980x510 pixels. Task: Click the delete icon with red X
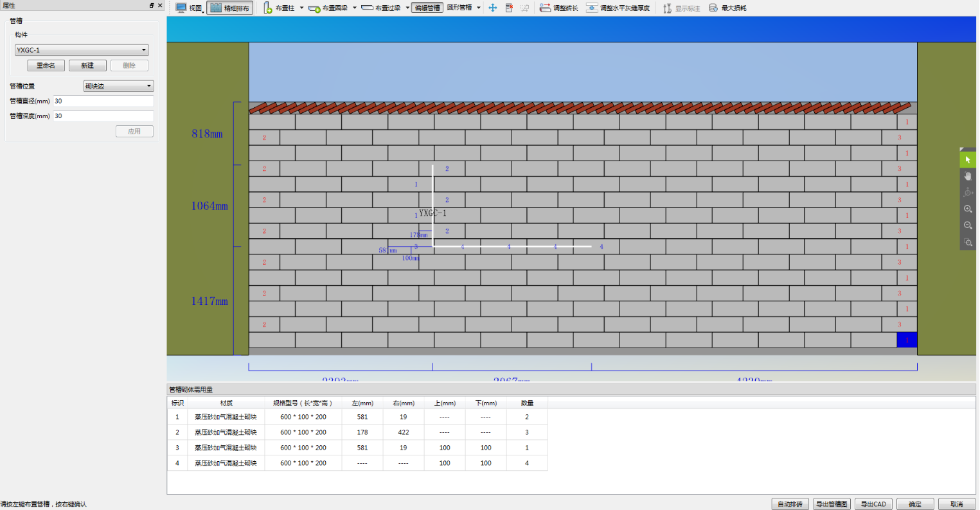click(509, 8)
